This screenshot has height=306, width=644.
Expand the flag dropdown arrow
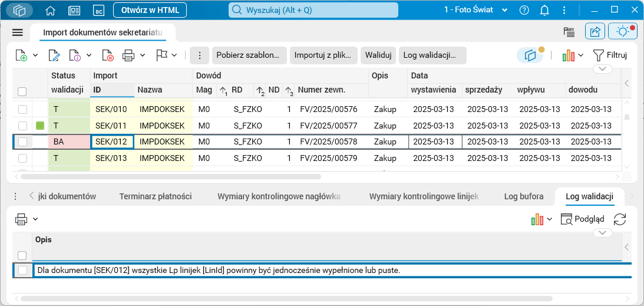174,55
